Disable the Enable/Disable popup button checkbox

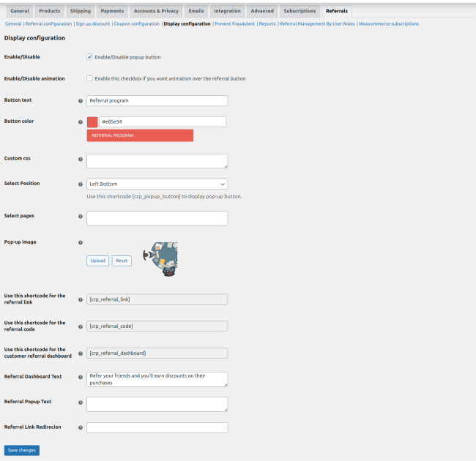pos(89,57)
